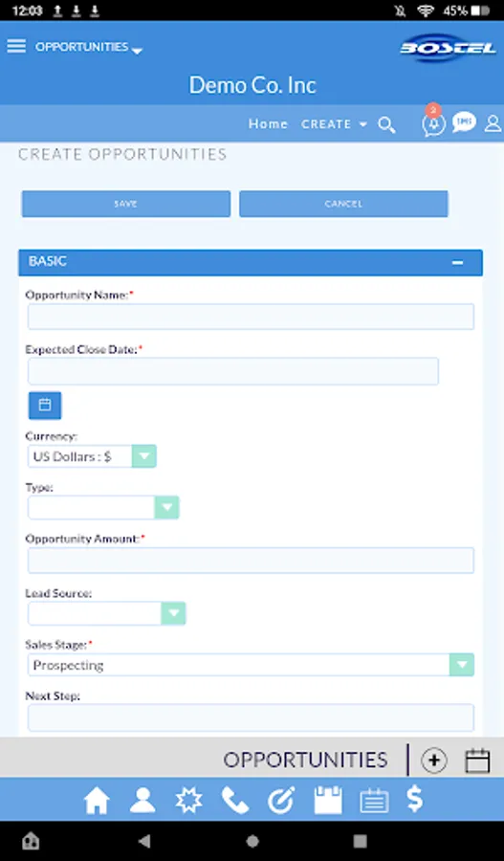
Task: Open the Type dropdown
Action: click(103, 507)
